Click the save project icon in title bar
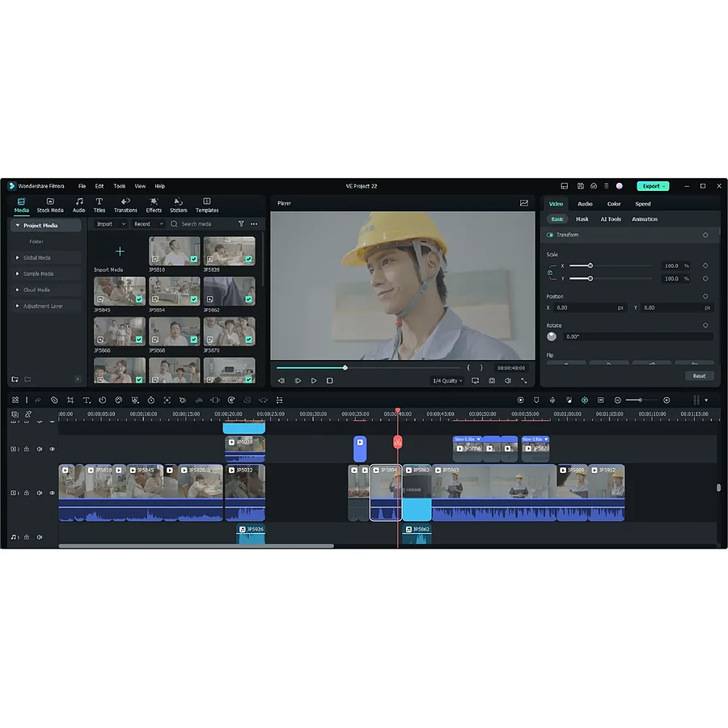The height and width of the screenshot is (728, 728). [x=580, y=186]
